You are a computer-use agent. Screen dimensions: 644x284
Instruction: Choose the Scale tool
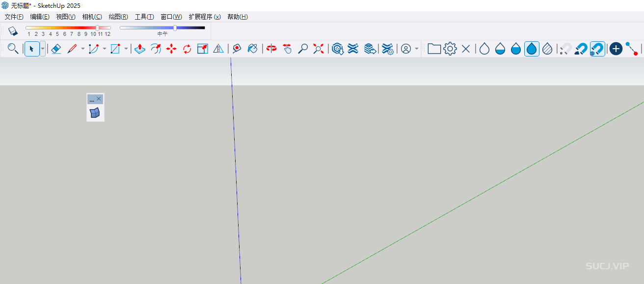[x=203, y=49]
